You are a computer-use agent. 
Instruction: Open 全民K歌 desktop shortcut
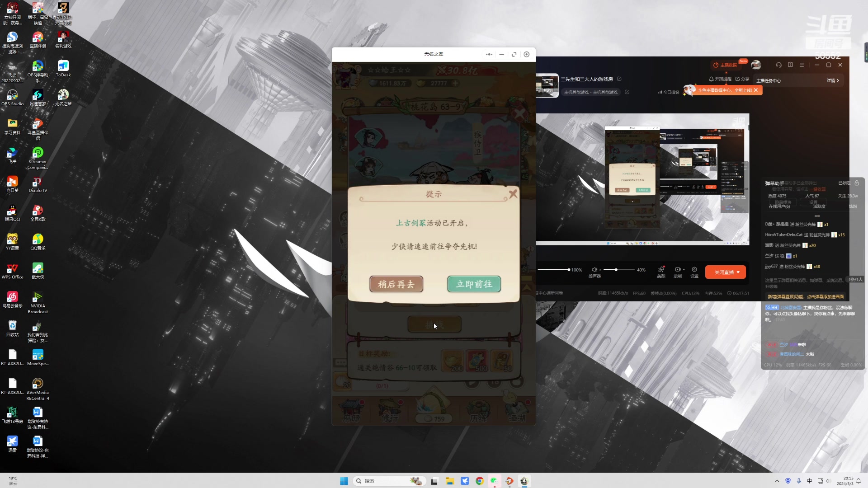38,213
